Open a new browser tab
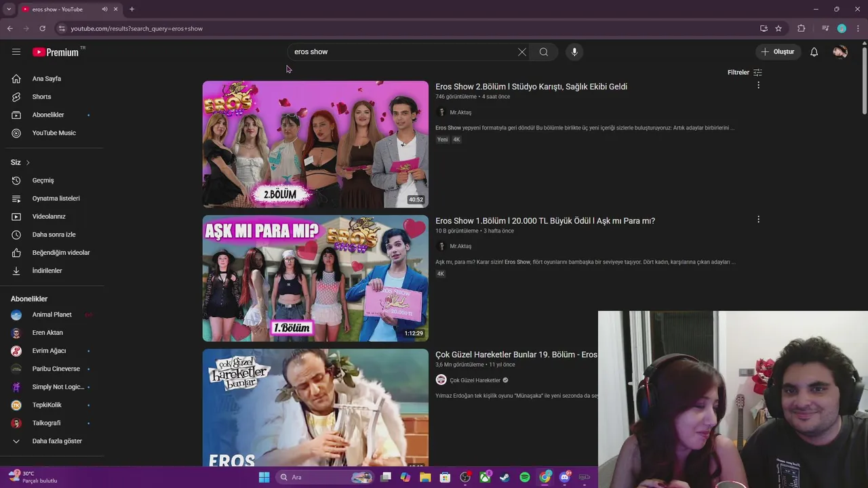The height and width of the screenshot is (488, 868). 132,9
